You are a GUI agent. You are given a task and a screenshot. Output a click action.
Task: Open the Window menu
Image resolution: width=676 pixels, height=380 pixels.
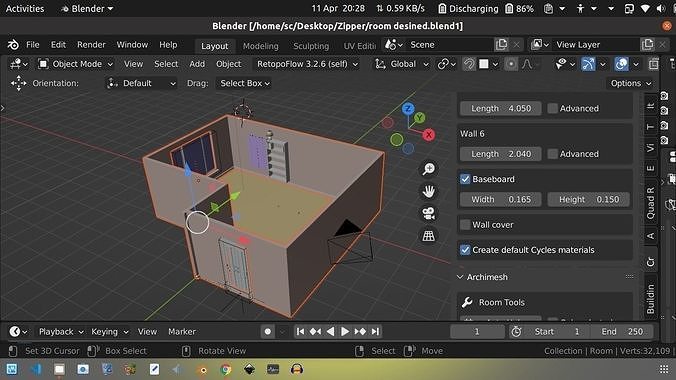132,44
